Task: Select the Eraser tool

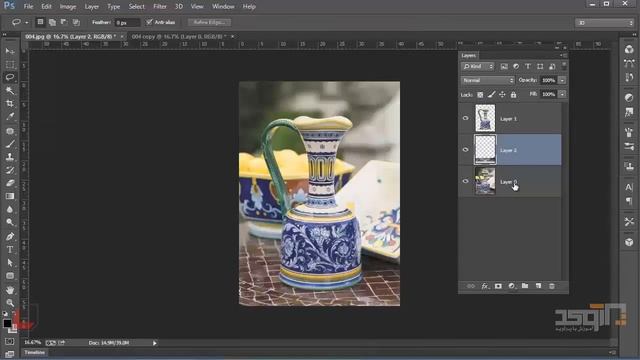Action: (10, 183)
